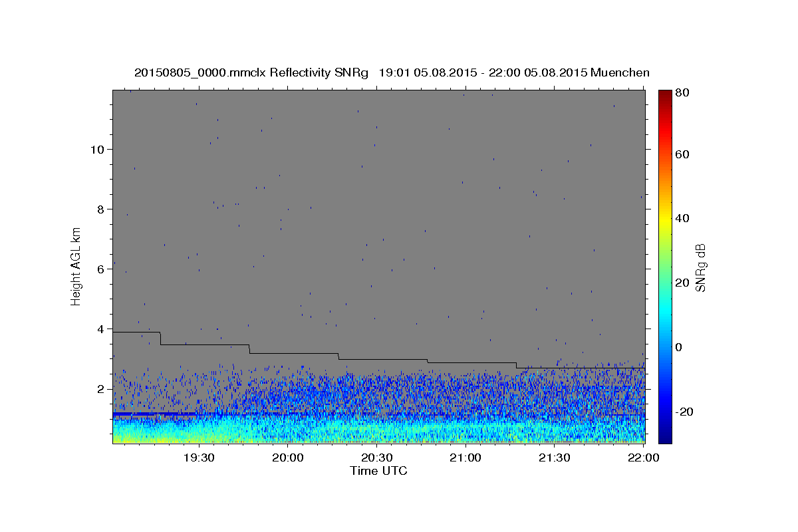The width and height of the screenshot is (798, 532).
Task: Click the colorbar value label 40
Action: tap(682, 218)
